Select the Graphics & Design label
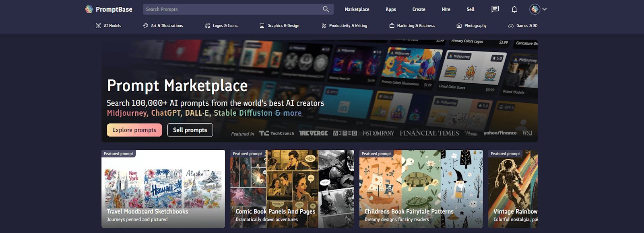Screen dimensions: 644x233 point(283,26)
